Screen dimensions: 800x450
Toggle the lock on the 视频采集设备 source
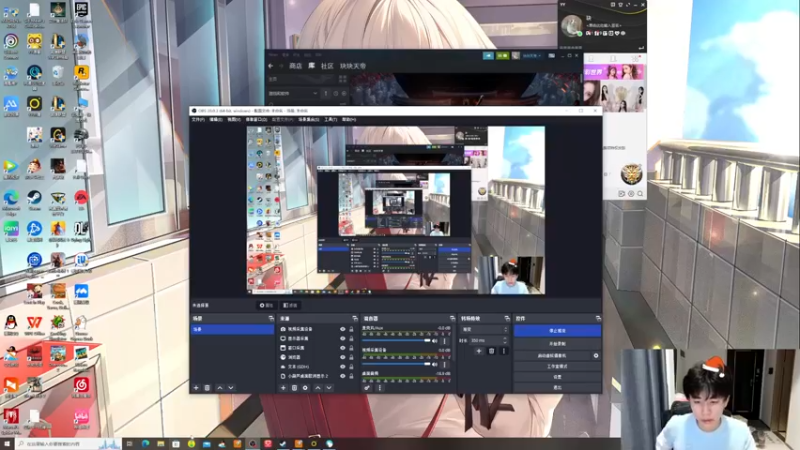click(x=351, y=329)
